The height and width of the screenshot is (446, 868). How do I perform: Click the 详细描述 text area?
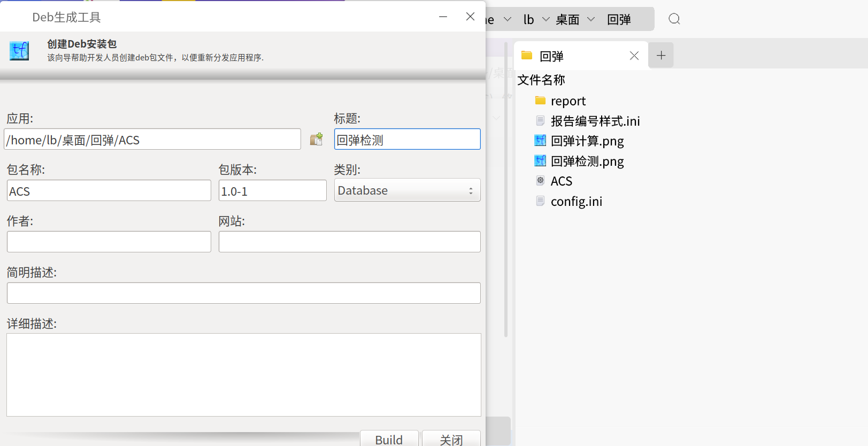point(244,375)
